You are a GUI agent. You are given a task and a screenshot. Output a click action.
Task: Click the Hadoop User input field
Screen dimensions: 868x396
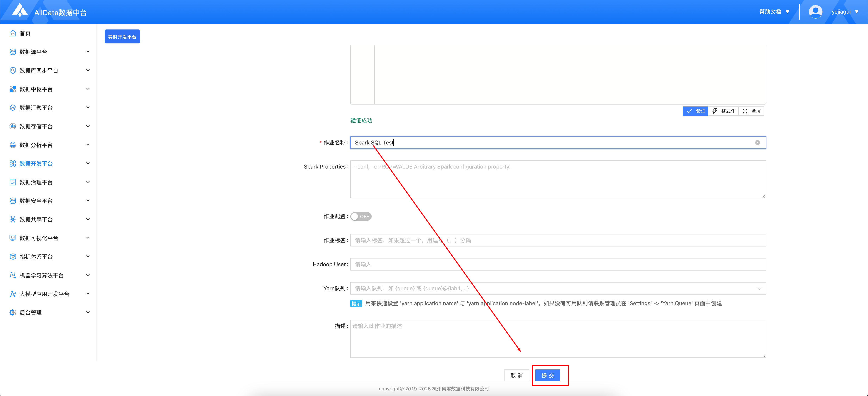pyautogui.click(x=558, y=265)
